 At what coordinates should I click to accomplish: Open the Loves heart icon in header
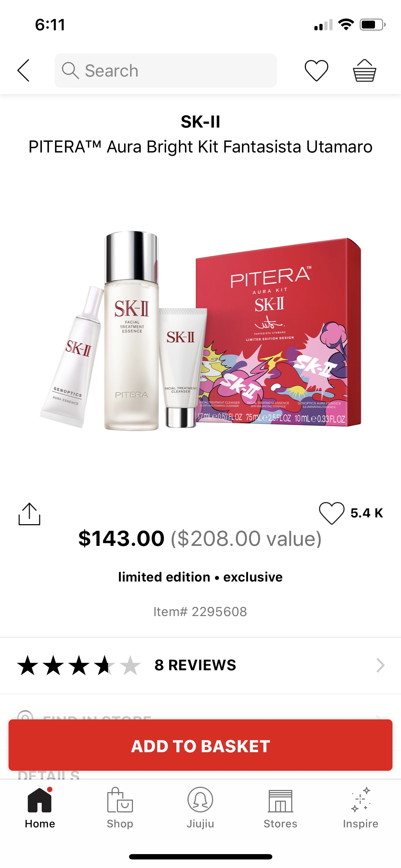(x=316, y=71)
